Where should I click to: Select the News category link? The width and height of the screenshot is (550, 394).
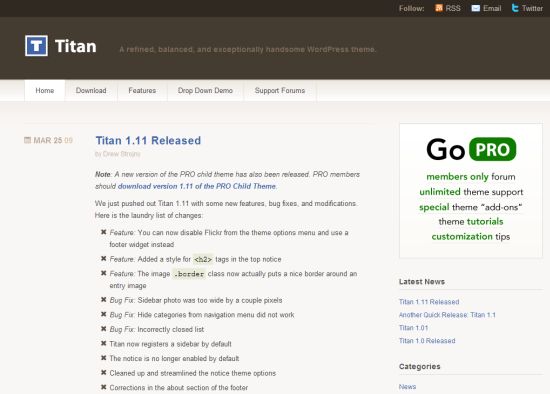[407, 387]
